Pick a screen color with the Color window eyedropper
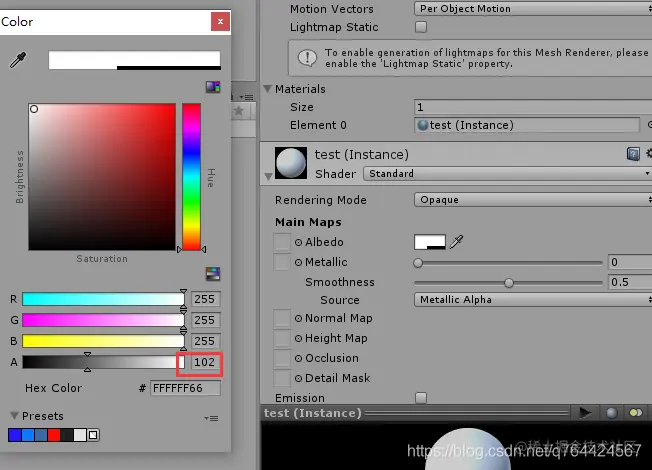Image resolution: width=652 pixels, height=470 pixels. pos(18,60)
